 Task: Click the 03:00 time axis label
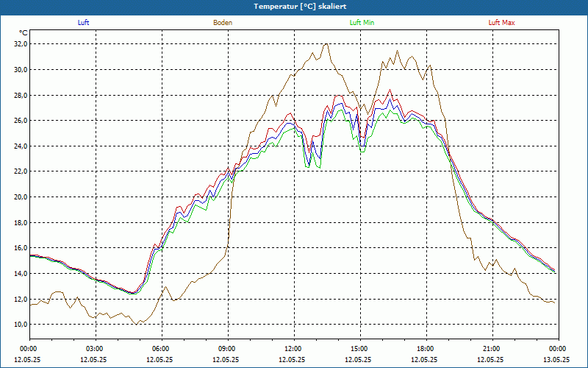coord(96,349)
